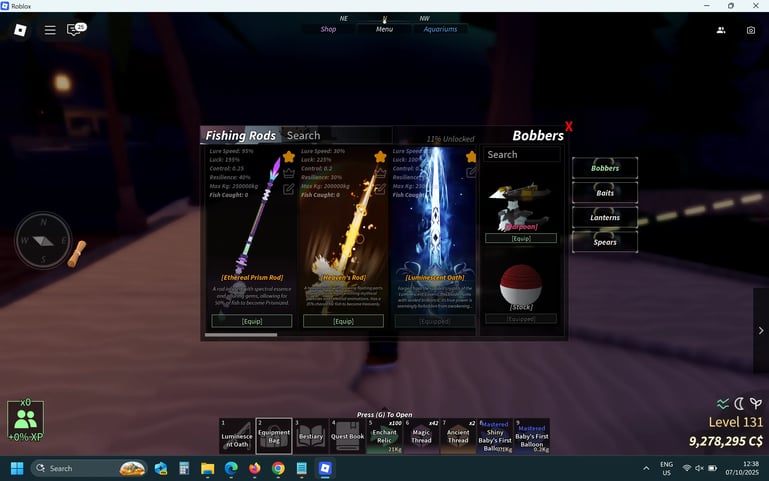Expand the Roblox hamburger menu

(50, 30)
